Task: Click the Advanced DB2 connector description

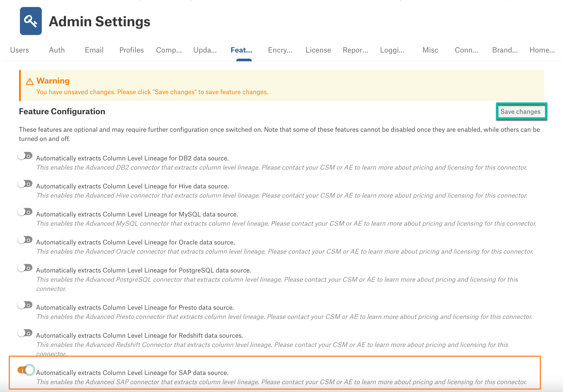Action: (281, 167)
